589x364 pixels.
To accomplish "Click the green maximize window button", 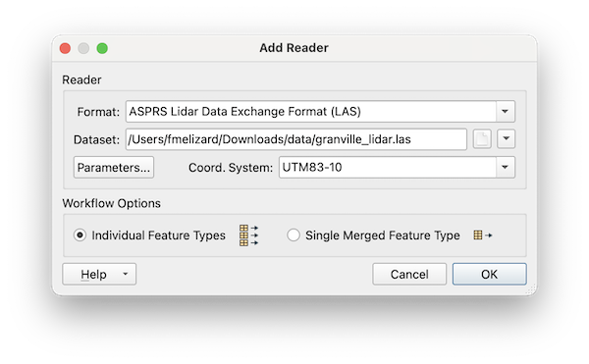I will tap(102, 48).
